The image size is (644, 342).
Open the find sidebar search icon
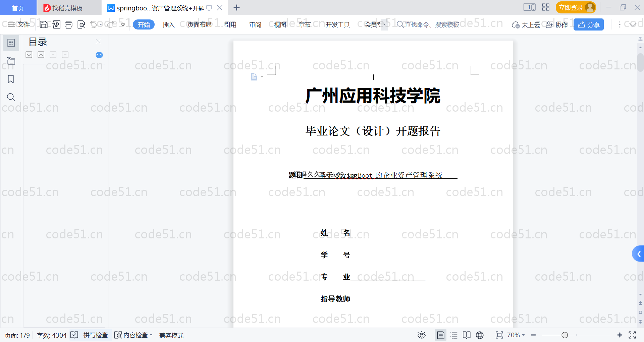pyautogui.click(x=11, y=97)
